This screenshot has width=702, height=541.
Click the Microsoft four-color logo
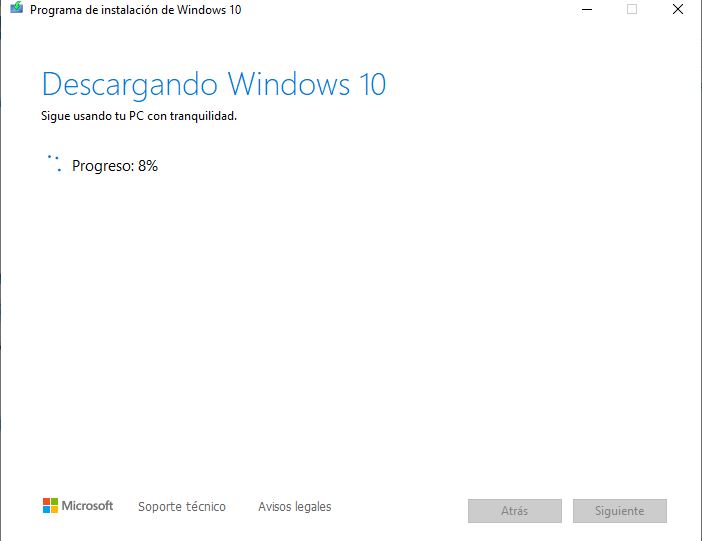(50, 506)
